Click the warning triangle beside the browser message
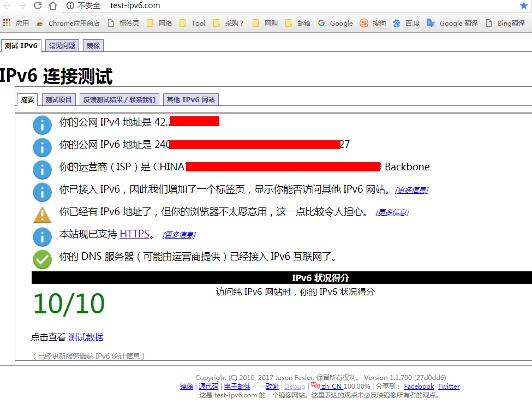Screen dimensions: 532x416 tap(42, 215)
